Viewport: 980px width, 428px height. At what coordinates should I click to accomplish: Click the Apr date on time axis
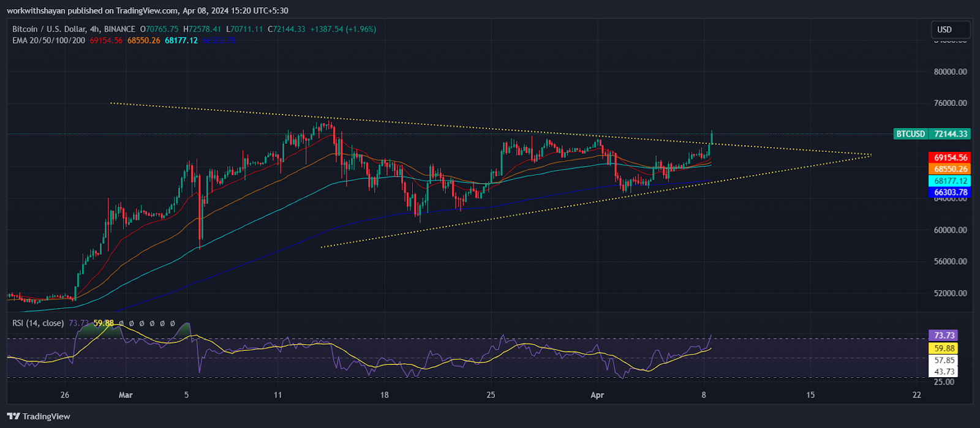click(x=597, y=395)
